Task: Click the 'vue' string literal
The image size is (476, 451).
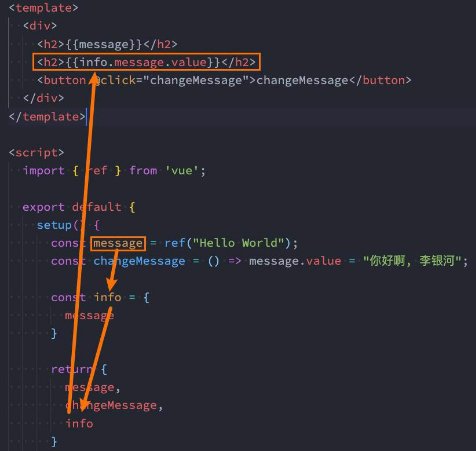Action: click(x=181, y=171)
